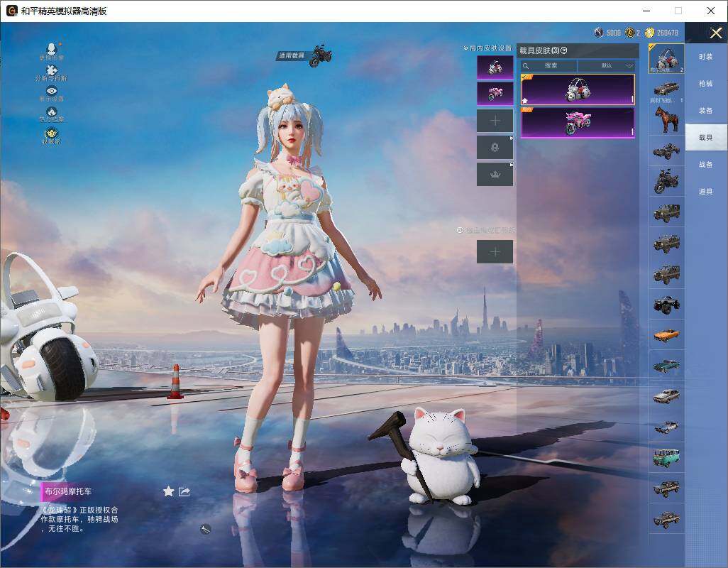Click the locked badge skin slot
Viewport: 728px width, 568px height.
point(495,147)
